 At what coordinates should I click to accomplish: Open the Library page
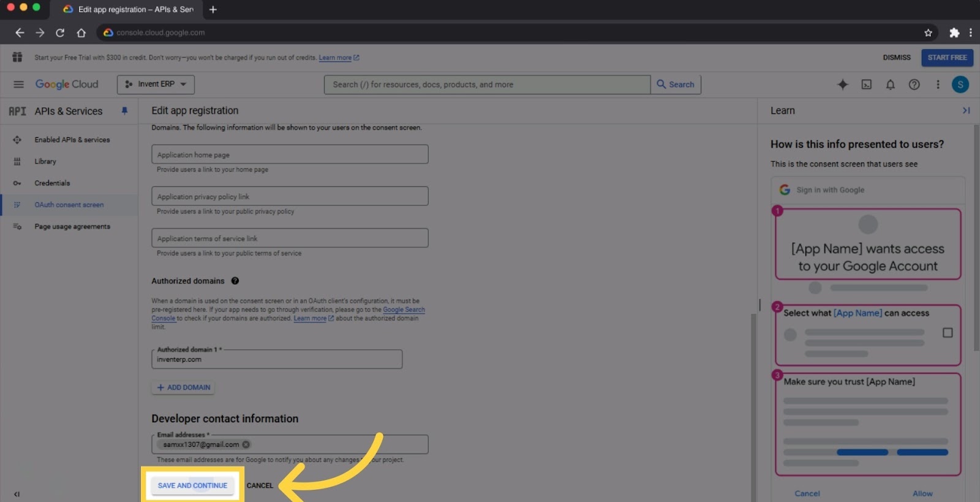[69, 161]
